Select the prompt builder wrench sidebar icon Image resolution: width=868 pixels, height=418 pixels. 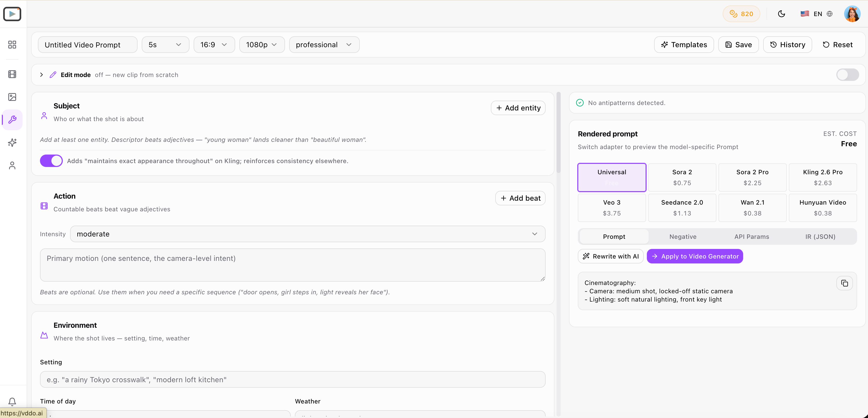(x=12, y=120)
